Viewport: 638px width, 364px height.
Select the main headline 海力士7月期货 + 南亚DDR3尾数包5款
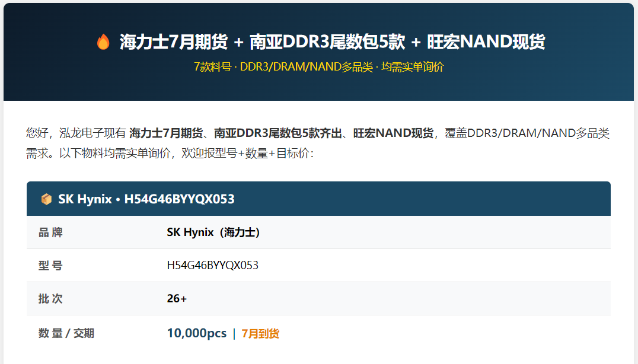[x=263, y=41]
